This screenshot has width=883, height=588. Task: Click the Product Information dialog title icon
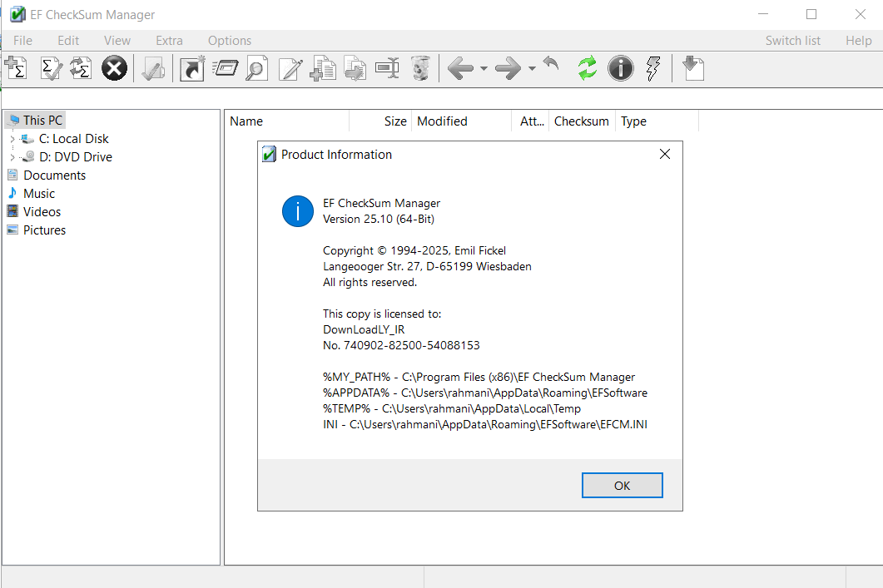[x=269, y=154]
